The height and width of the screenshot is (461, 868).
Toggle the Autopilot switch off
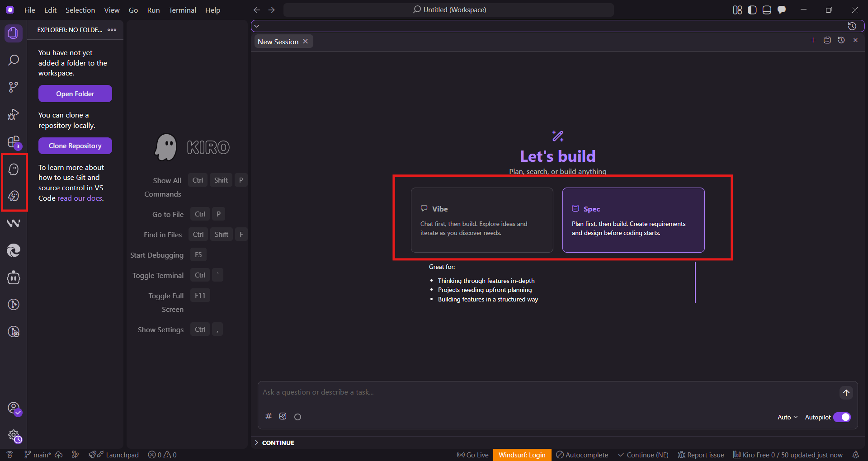tap(842, 417)
